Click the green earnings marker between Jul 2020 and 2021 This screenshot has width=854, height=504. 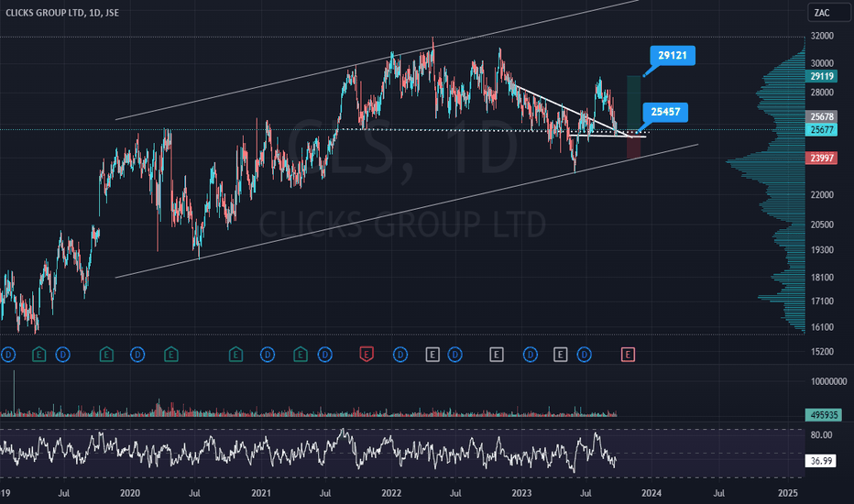[x=235, y=356]
